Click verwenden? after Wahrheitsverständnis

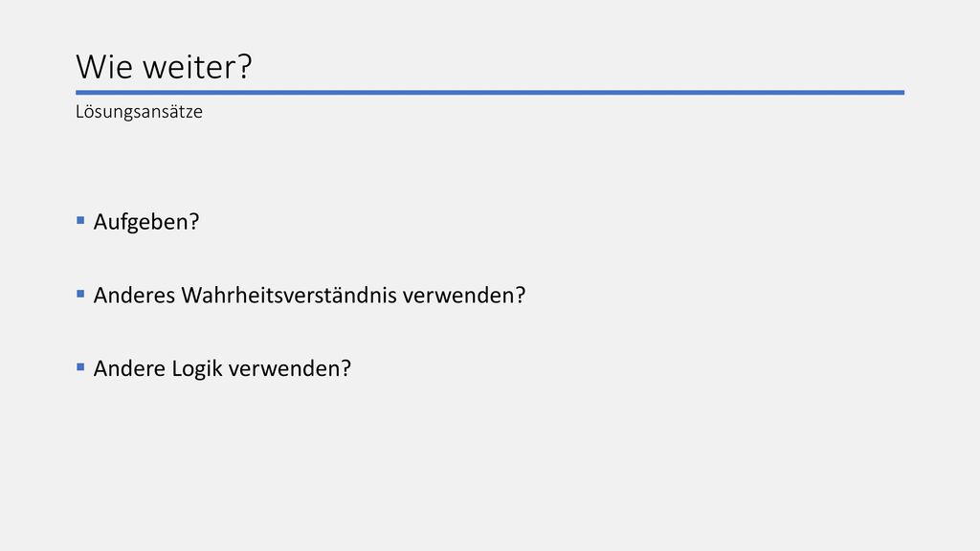[x=464, y=295]
